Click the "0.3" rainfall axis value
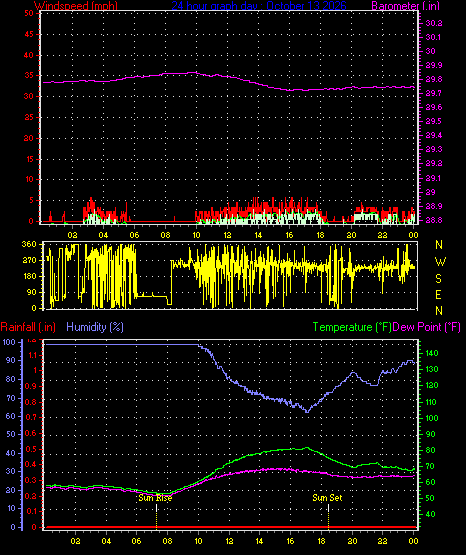Screen dimensions: 466x555 pos(31,480)
